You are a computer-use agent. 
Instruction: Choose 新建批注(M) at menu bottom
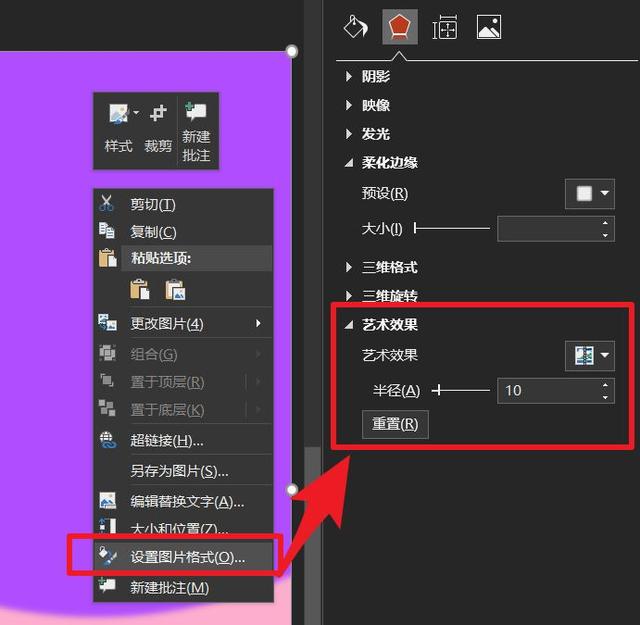[x=183, y=587]
